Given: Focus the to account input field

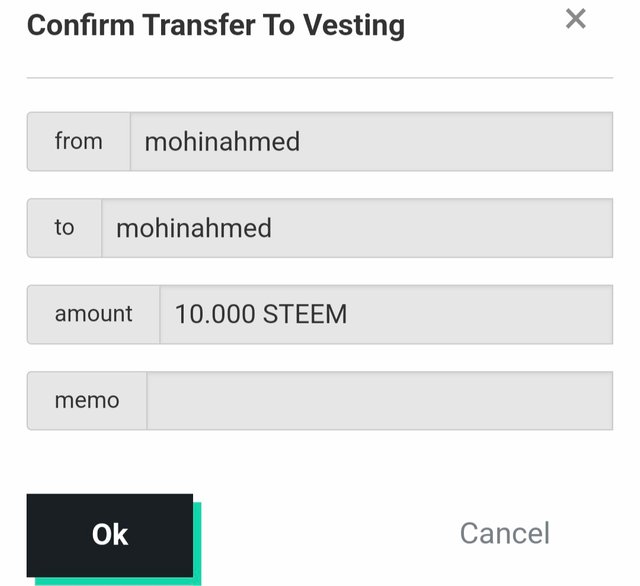Looking at the screenshot, I should (357, 228).
